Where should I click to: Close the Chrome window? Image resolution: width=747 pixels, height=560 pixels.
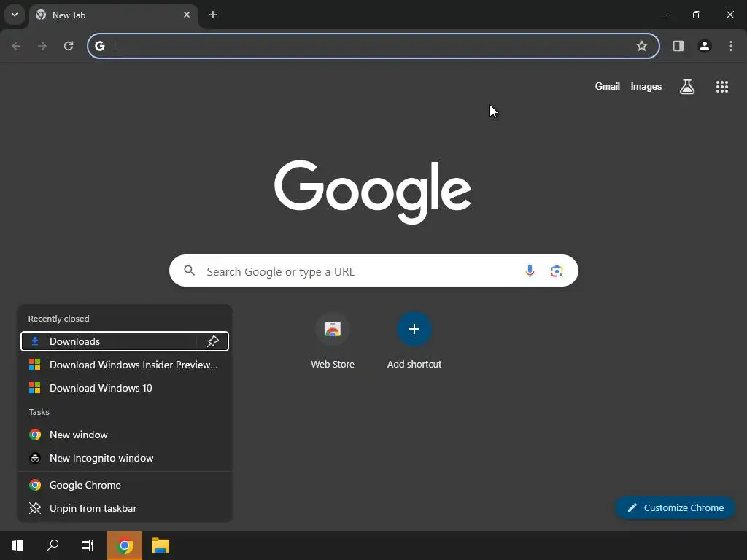(729, 15)
